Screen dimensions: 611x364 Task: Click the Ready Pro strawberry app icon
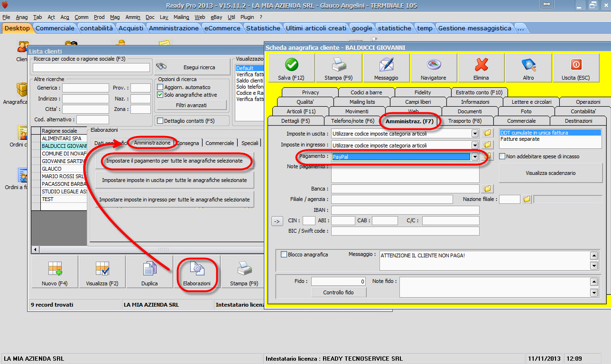click(x=5, y=5)
